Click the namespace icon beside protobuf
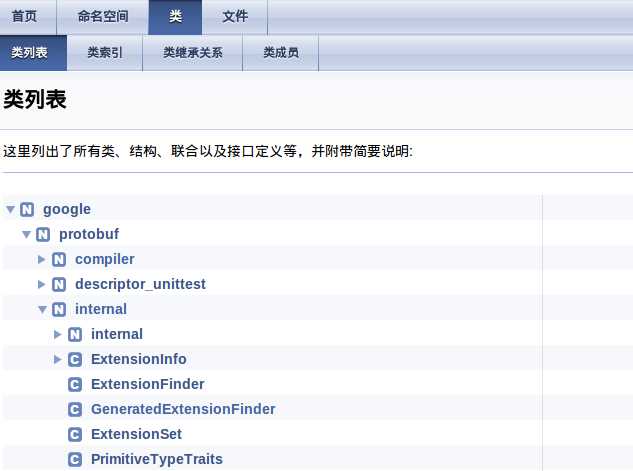 (x=43, y=234)
